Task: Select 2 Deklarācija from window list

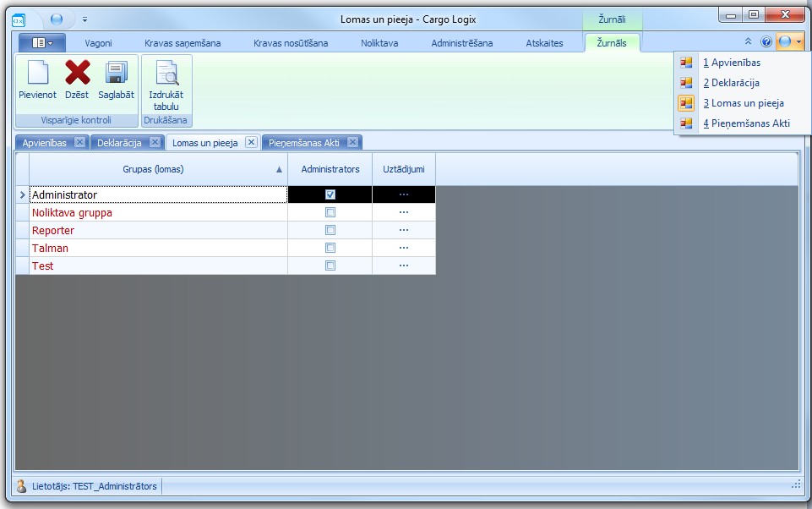Action: point(731,83)
